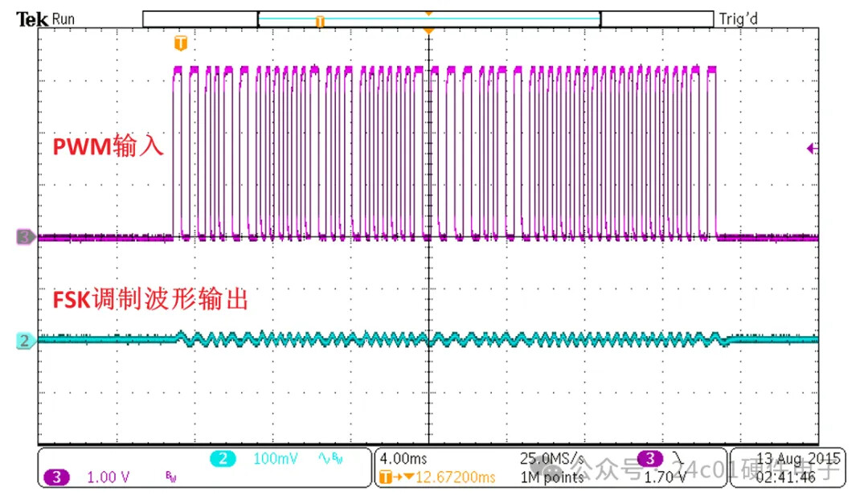
Task: Click the channel 3 ground reference marker
Action: (26, 237)
